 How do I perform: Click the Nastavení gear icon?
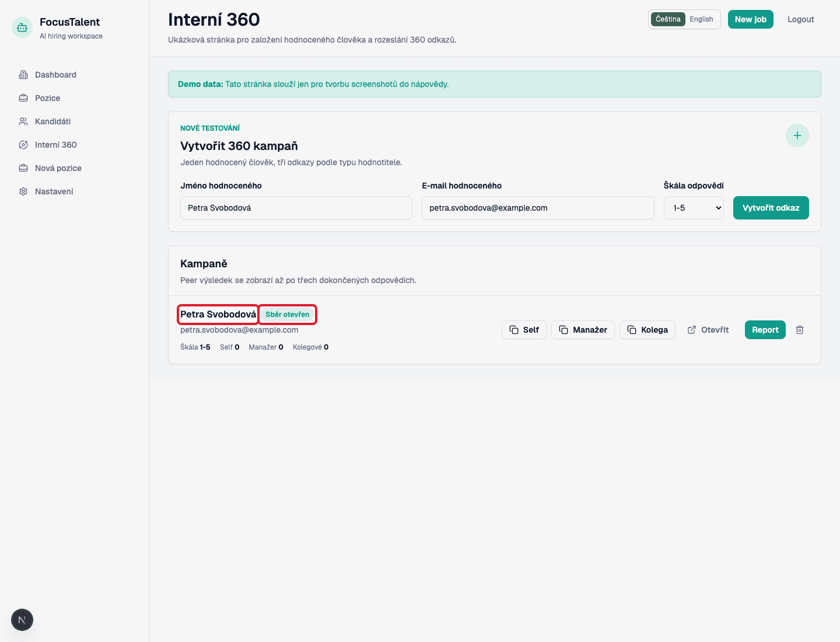click(x=23, y=191)
